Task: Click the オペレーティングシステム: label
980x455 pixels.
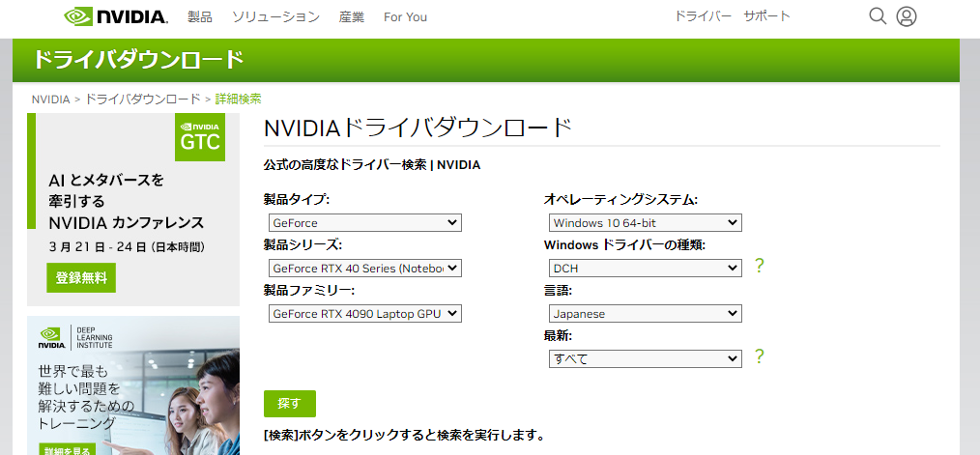Action: (620, 200)
